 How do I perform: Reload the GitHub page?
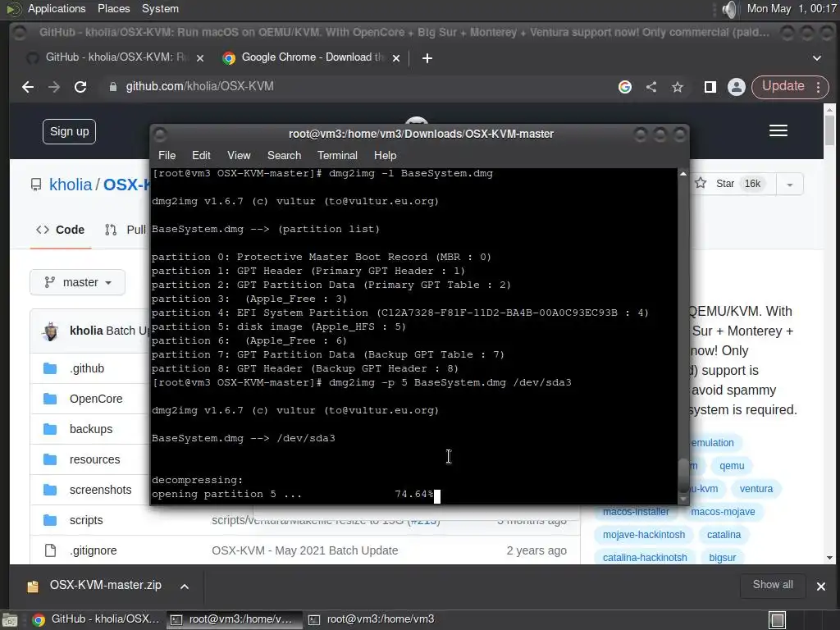(80, 87)
